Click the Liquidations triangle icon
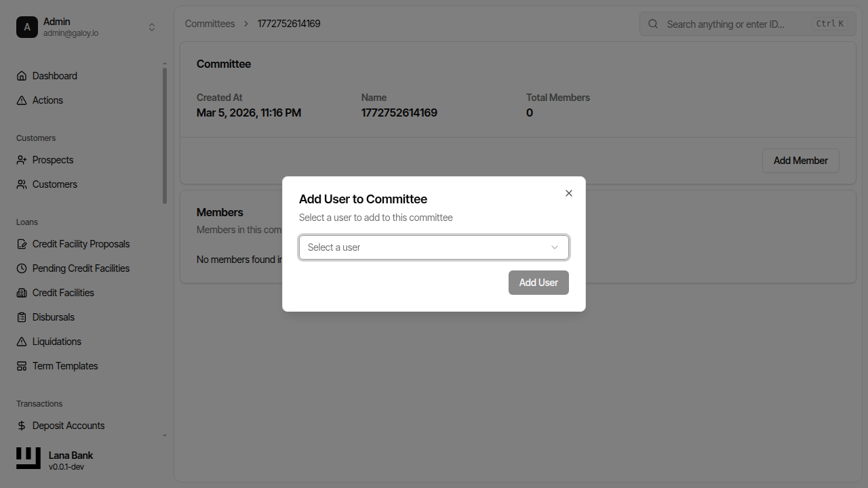Screen dimensions: 868x488 [x=22, y=341]
